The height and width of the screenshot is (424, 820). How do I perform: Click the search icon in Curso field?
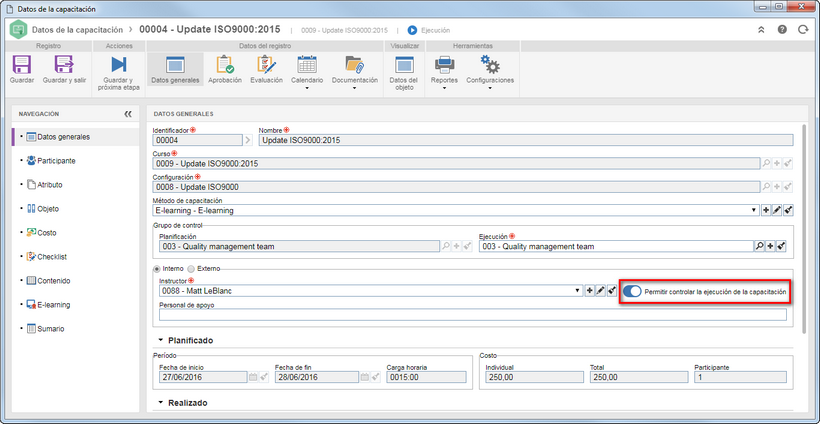[x=766, y=164]
